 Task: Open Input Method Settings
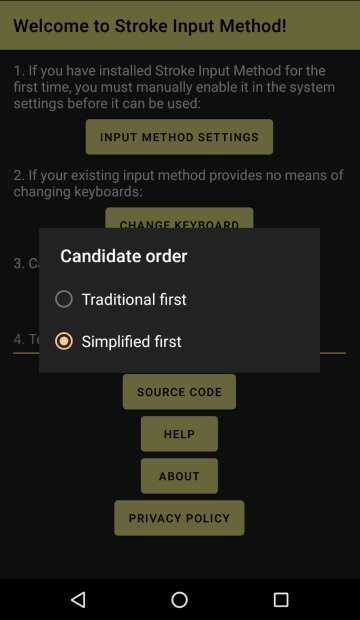[179, 137]
